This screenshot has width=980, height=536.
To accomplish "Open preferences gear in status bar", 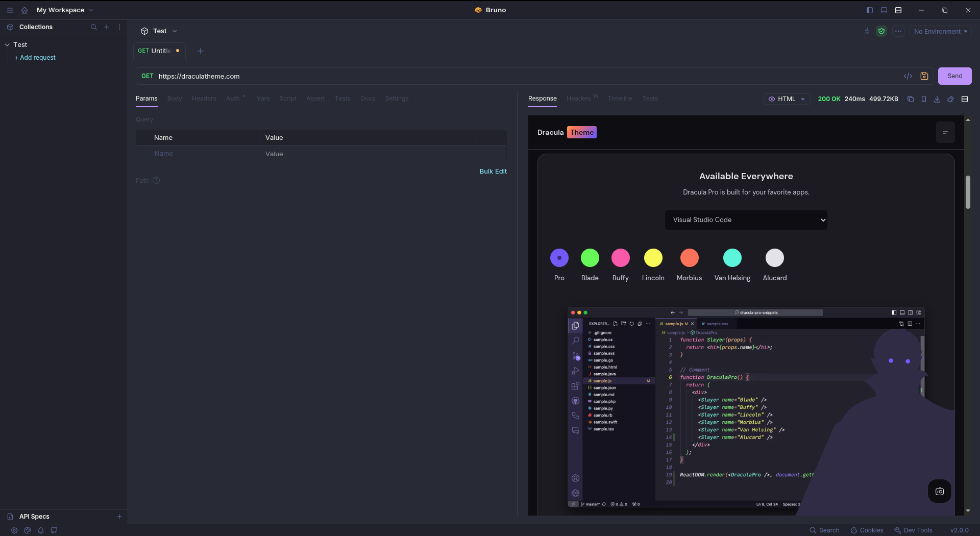I will [14, 530].
